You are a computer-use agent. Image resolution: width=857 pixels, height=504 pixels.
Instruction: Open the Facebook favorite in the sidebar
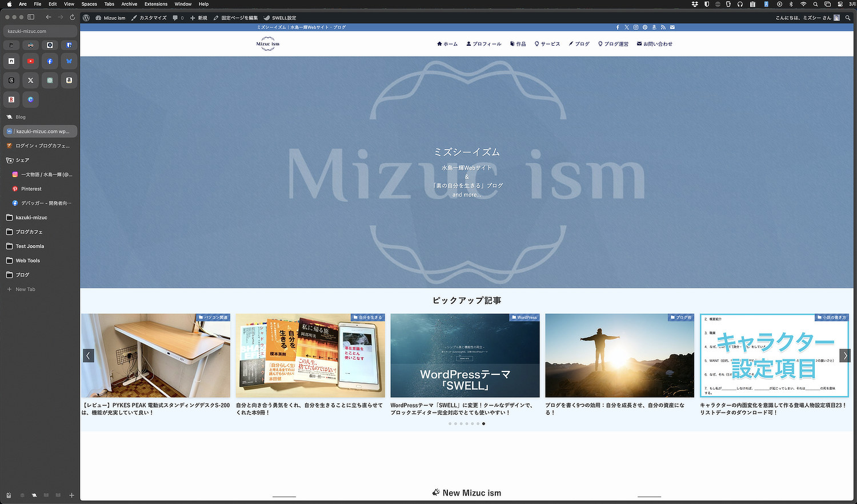pos(50,61)
